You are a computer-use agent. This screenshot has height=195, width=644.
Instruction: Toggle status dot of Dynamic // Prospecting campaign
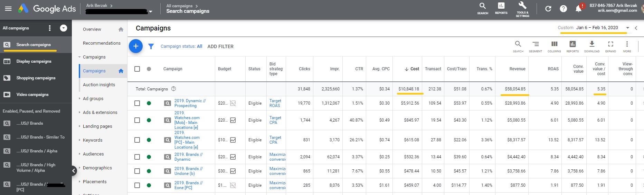click(x=149, y=103)
